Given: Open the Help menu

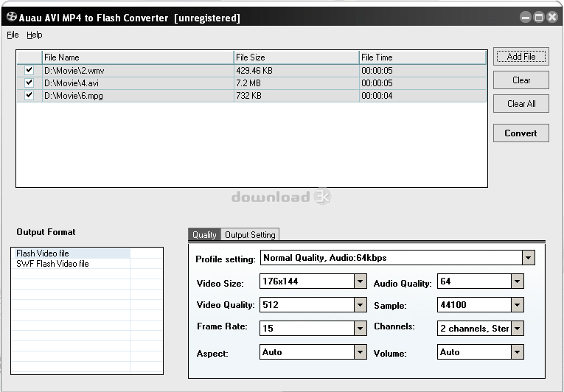Looking at the screenshot, I should (x=35, y=35).
